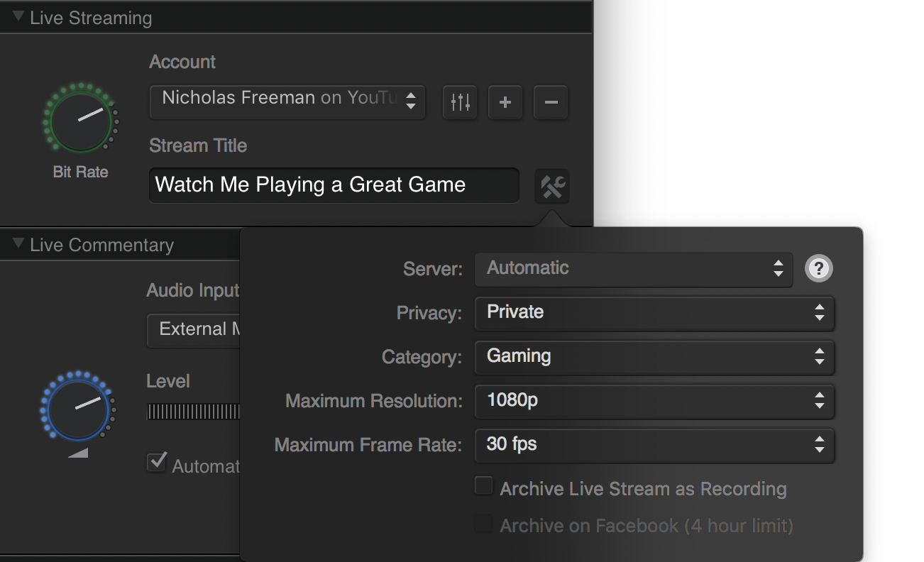Click the Bit Rate label
The width and height of the screenshot is (924, 562).
click(80, 172)
